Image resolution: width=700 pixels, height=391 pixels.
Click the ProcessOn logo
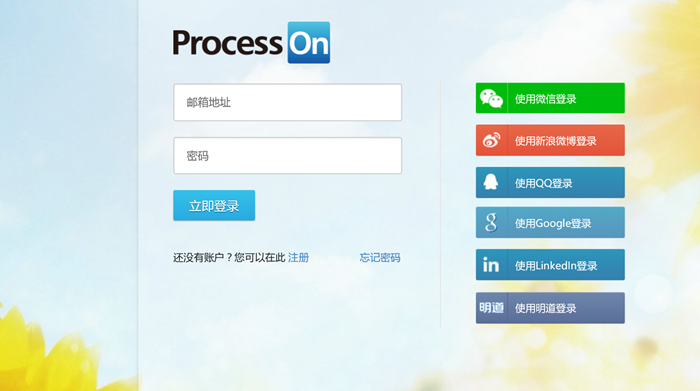251,43
